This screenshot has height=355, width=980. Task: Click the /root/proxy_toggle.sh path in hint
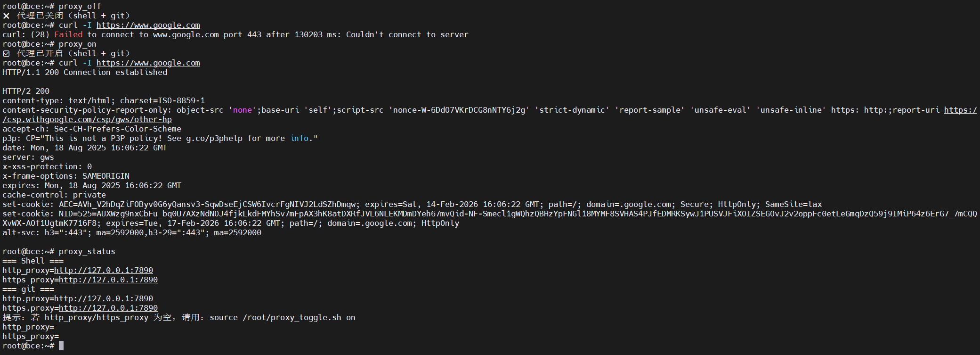292,318
